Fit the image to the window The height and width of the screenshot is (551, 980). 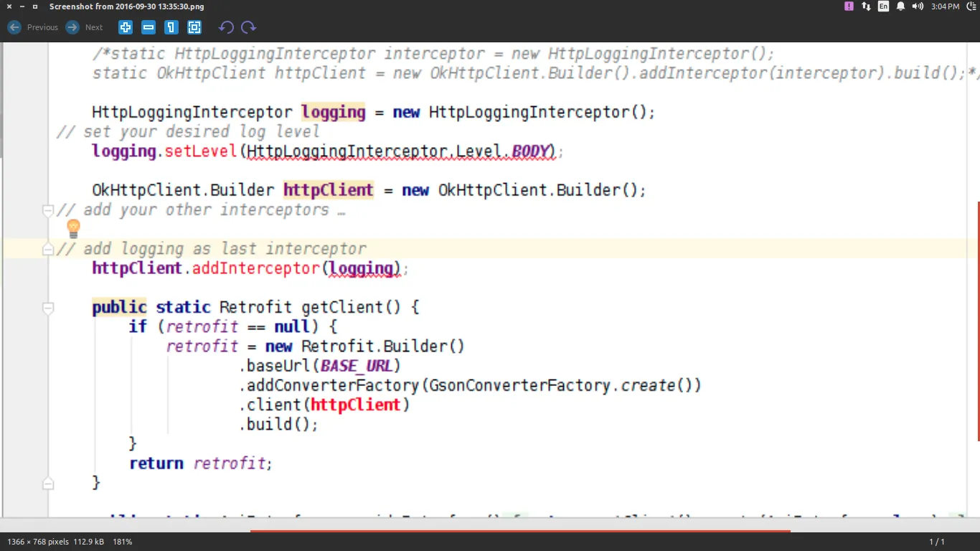(x=194, y=27)
